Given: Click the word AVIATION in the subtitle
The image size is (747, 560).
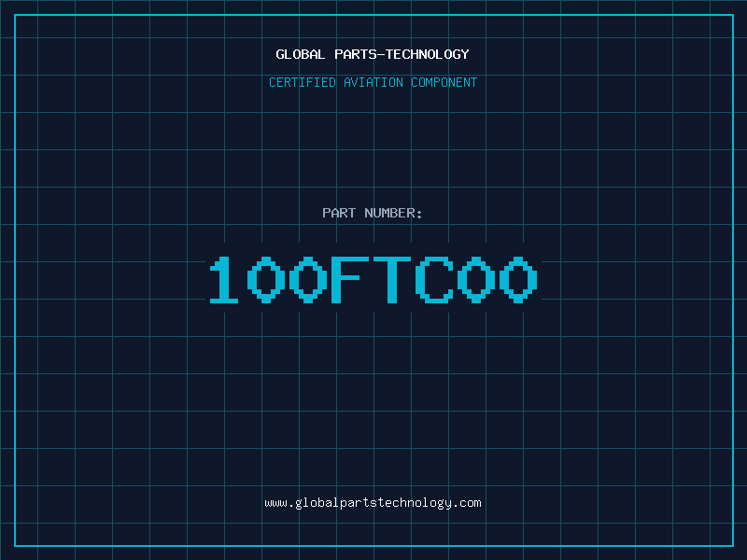Looking at the screenshot, I should coord(373,82).
